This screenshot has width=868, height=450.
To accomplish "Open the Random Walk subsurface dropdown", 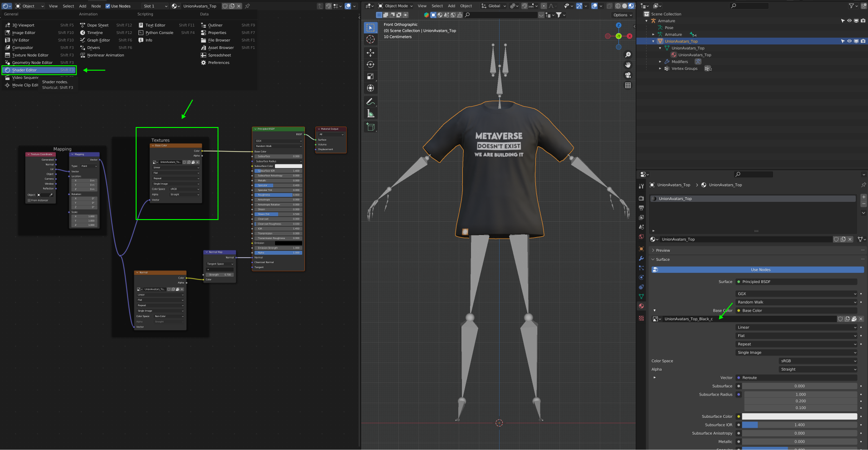I will point(796,302).
